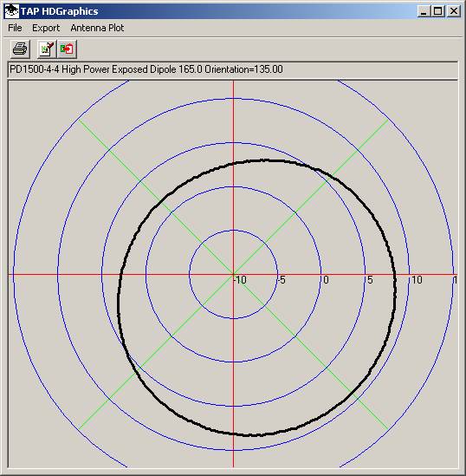Click black pattern curve crossing right horizontal axis
Viewport: 466px width, 476px height.
click(x=395, y=275)
